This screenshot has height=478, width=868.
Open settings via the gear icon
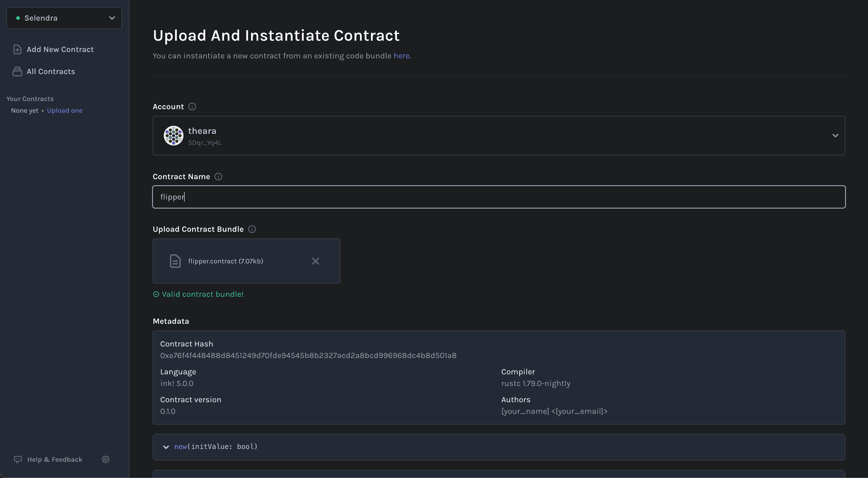(x=105, y=459)
